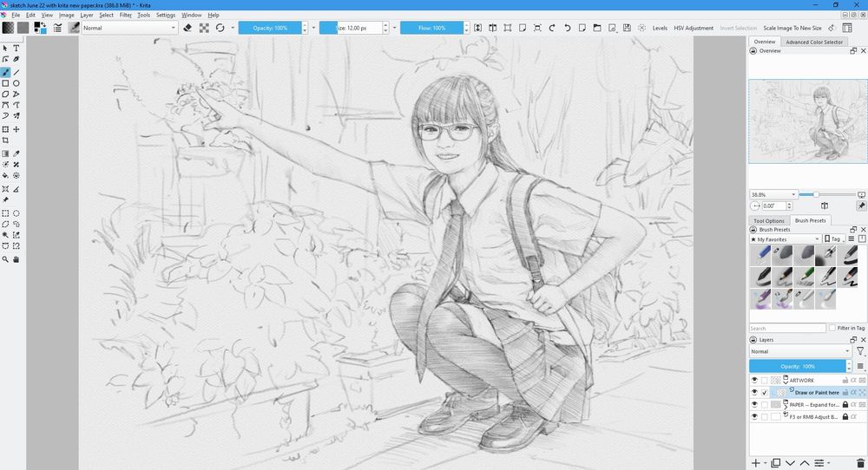Image resolution: width=868 pixels, height=470 pixels.
Task: Activate the Pan hand tool
Action: pyautogui.click(x=16, y=258)
